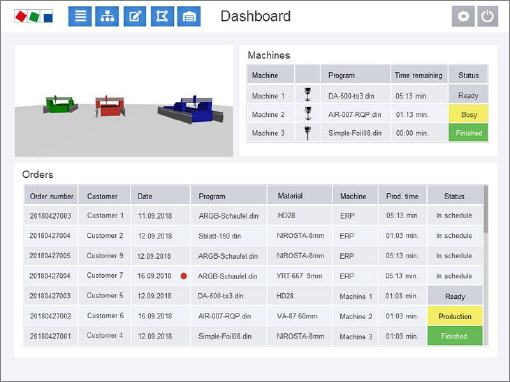Click the cutting head icon for Machine 2
Image resolution: width=510 pixels, height=382 pixels.
[308, 114]
